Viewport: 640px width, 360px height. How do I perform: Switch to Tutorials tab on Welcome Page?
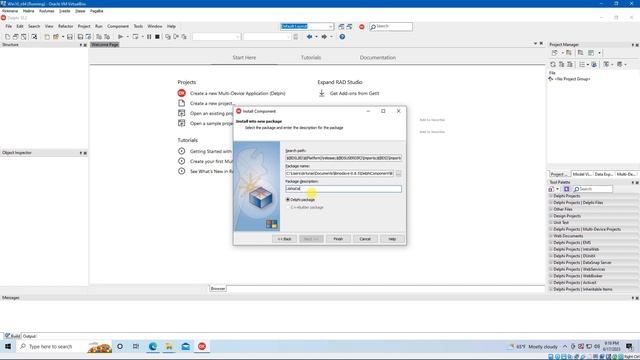click(311, 58)
